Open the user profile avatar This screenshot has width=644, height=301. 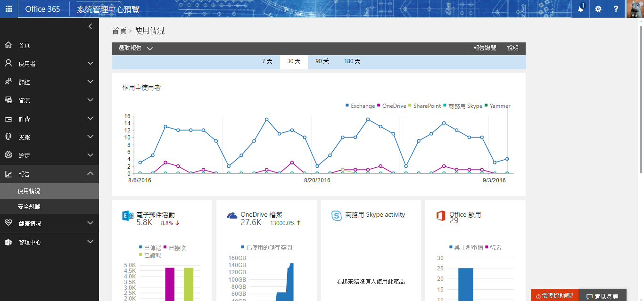pyautogui.click(x=635, y=9)
